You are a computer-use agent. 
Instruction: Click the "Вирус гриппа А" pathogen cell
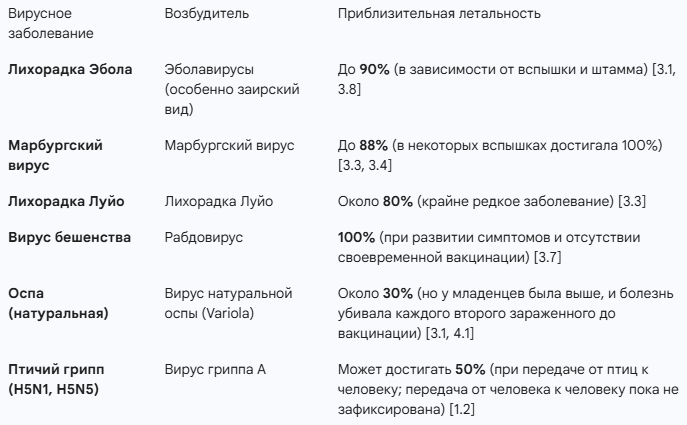215,371
